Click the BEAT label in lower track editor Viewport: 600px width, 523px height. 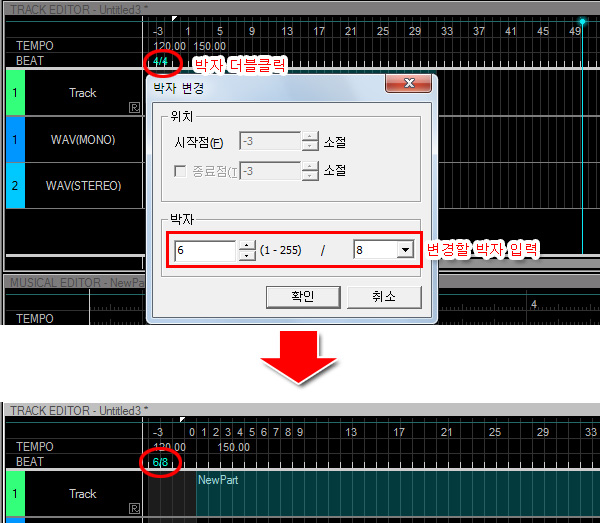(x=30, y=462)
